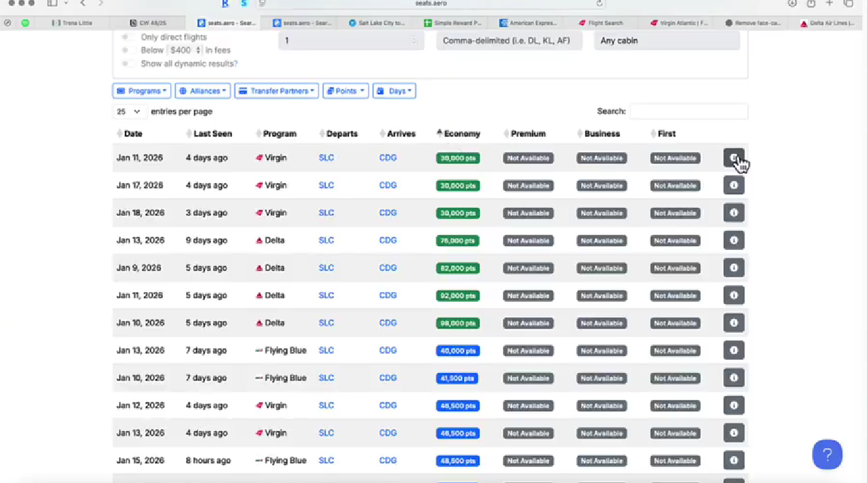The image size is (868, 483).
Task: Show Safari tab overview
Action: coord(848,3)
